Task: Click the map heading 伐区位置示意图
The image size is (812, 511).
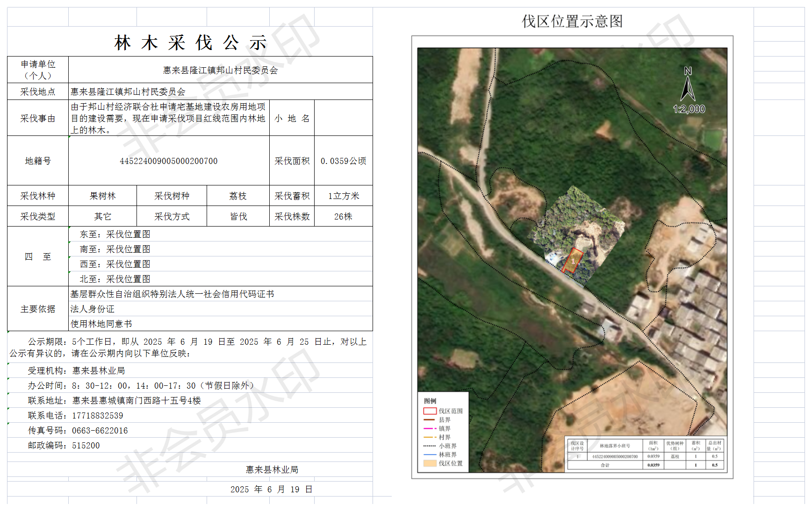Action: [572, 21]
